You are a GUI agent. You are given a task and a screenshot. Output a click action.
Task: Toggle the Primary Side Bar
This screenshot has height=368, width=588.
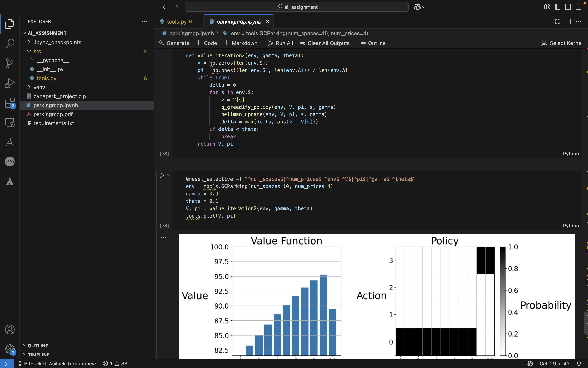pyautogui.click(x=557, y=7)
